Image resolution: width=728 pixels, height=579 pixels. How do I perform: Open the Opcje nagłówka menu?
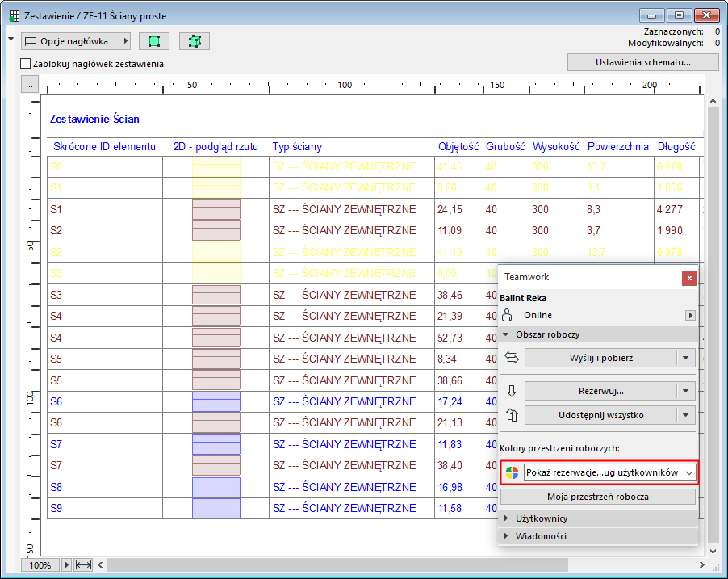75,41
